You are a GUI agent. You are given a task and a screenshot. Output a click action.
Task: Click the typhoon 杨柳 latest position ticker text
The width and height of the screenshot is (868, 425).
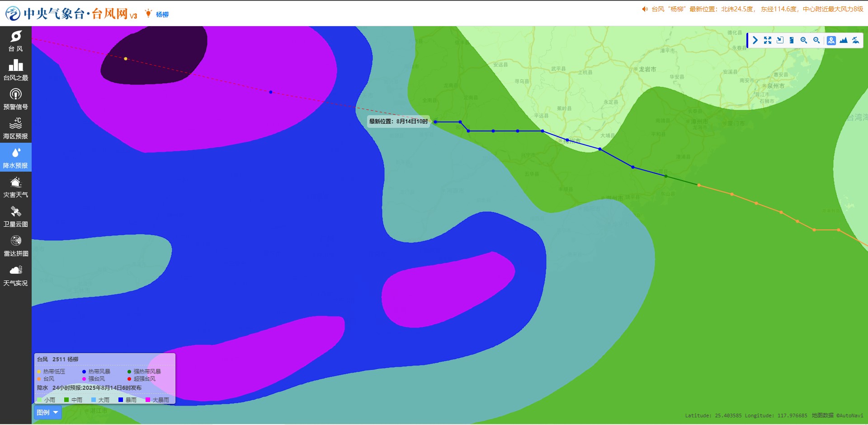757,9
